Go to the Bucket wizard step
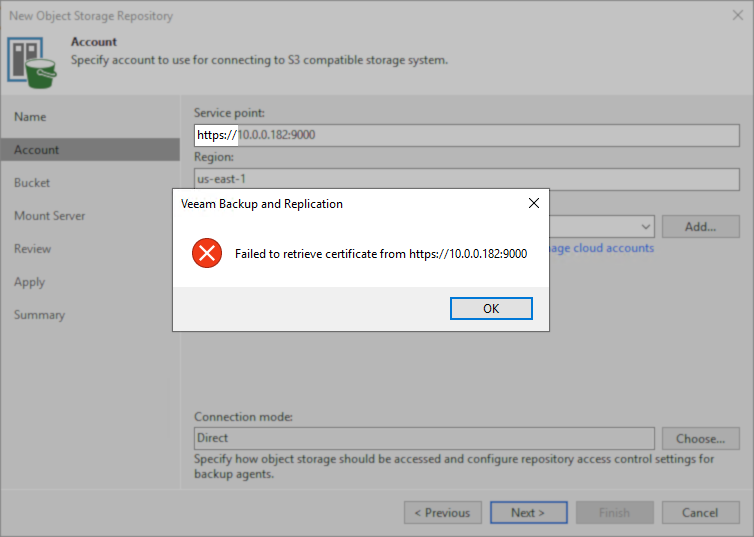Screen dimensions: 754x537 (32, 183)
